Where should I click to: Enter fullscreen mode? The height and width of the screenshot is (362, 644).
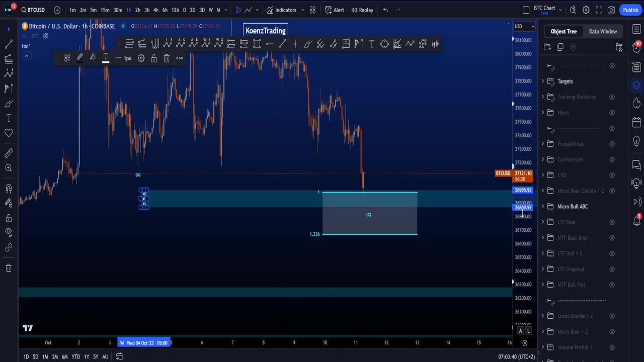[598, 10]
